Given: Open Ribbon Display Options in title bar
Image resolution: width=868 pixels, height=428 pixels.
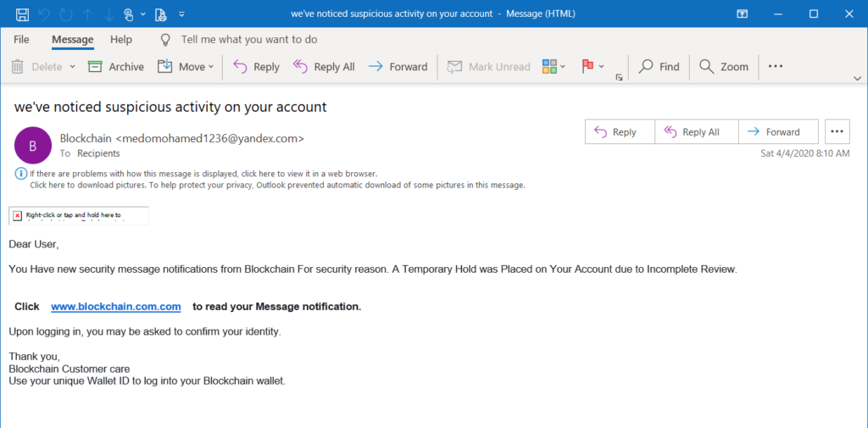Looking at the screenshot, I should pyautogui.click(x=743, y=14).
